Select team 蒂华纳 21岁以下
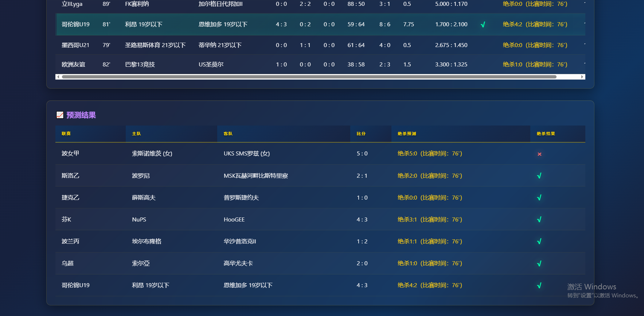Screen dimensions: 644x316 click(x=220, y=45)
